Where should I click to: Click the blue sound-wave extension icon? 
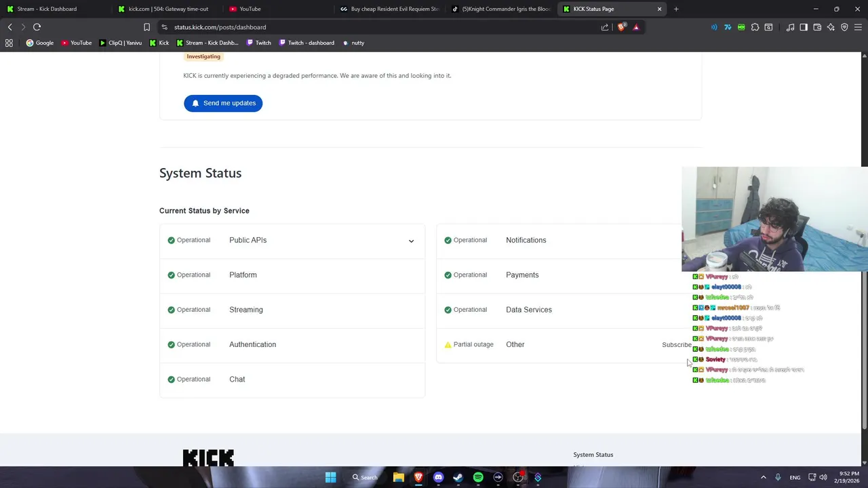(714, 27)
